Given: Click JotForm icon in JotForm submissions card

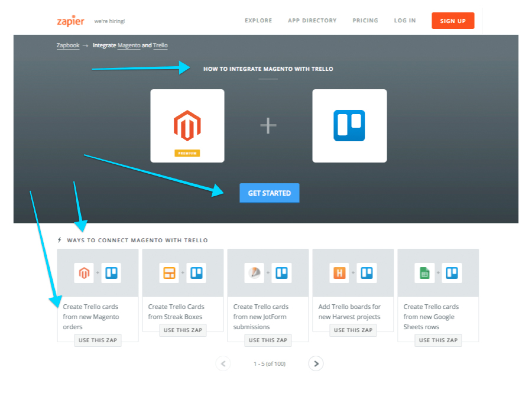Looking at the screenshot, I should (254, 273).
